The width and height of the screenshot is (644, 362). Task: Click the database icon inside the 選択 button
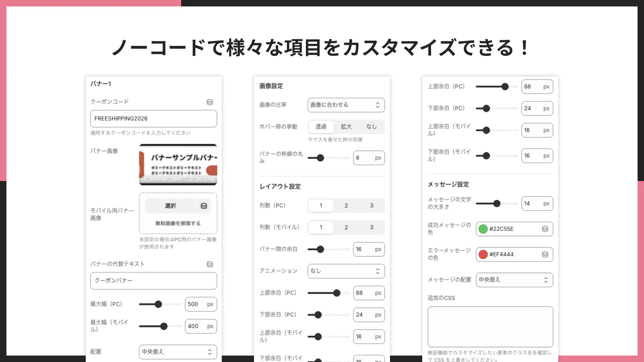coord(204,206)
